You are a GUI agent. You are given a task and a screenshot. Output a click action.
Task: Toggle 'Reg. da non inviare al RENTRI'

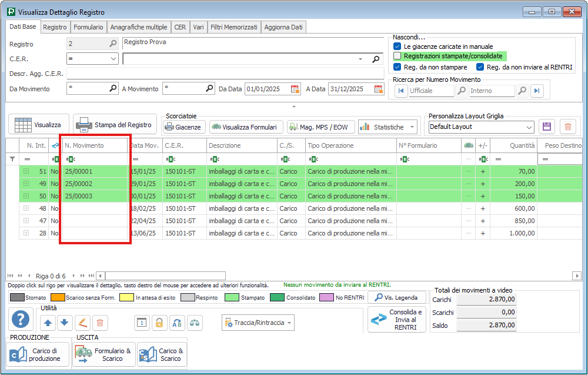(x=480, y=67)
